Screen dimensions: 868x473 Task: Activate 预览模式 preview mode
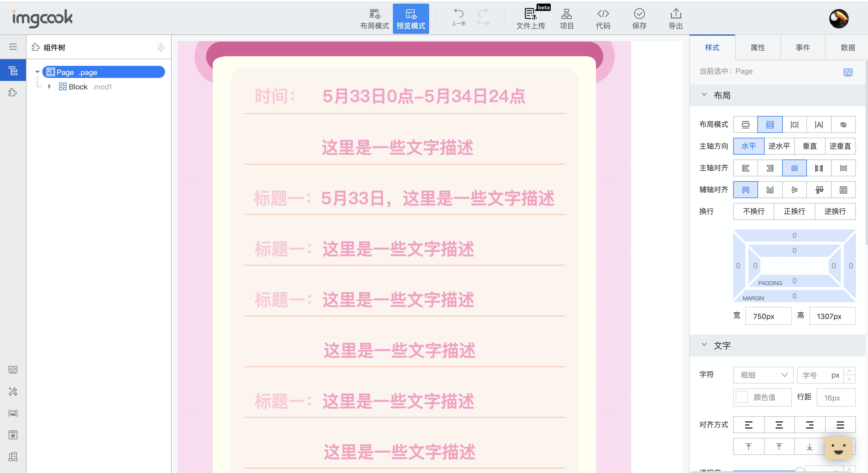411,18
